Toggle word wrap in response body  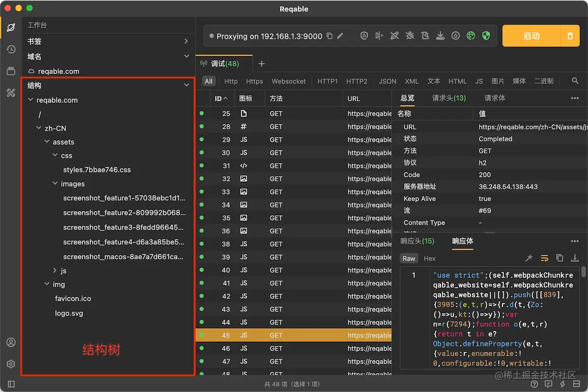[x=544, y=258]
